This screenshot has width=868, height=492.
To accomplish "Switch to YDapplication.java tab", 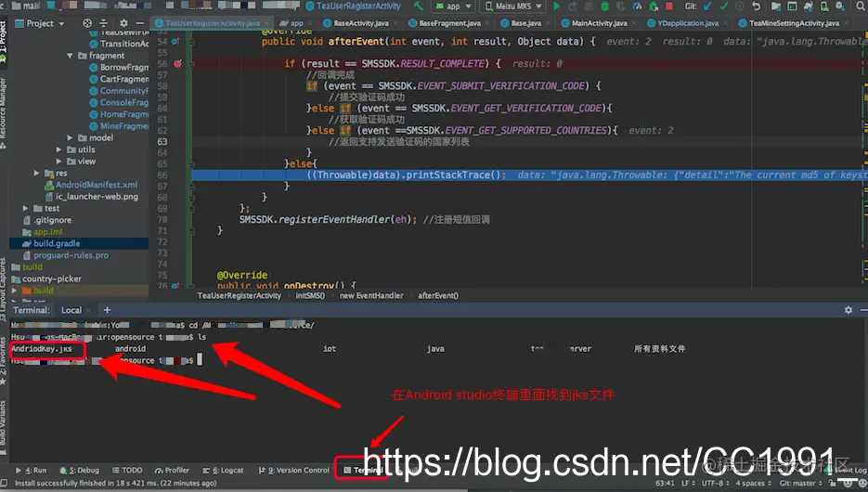I will 688,23.
